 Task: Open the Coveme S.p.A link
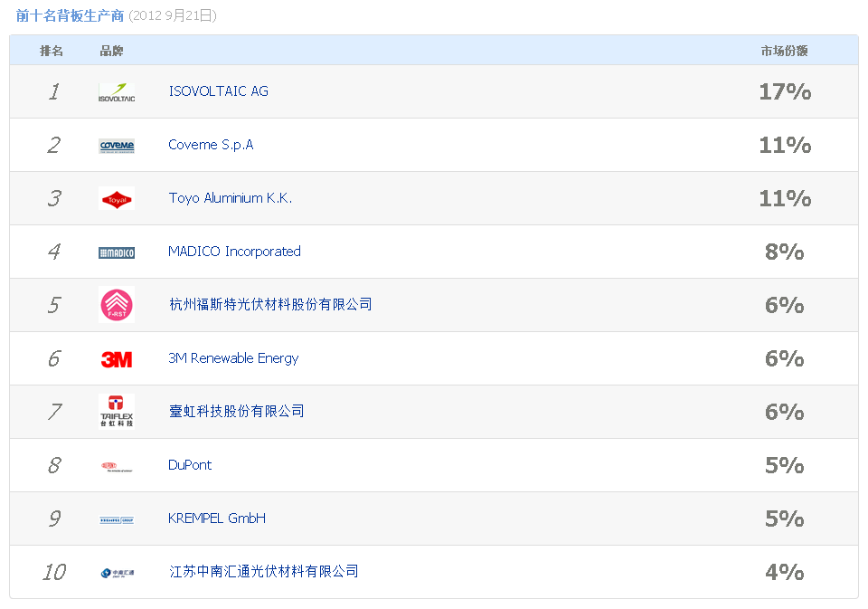[211, 145]
